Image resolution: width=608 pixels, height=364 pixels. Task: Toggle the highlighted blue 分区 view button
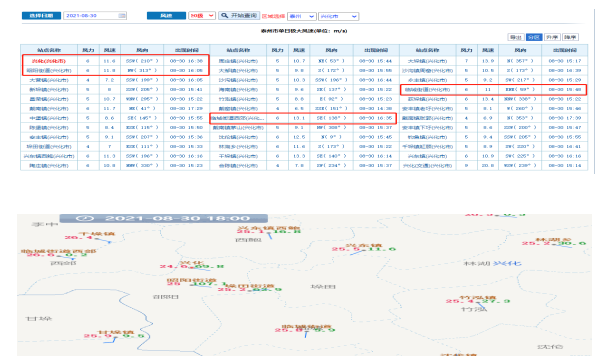click(534, 37)
